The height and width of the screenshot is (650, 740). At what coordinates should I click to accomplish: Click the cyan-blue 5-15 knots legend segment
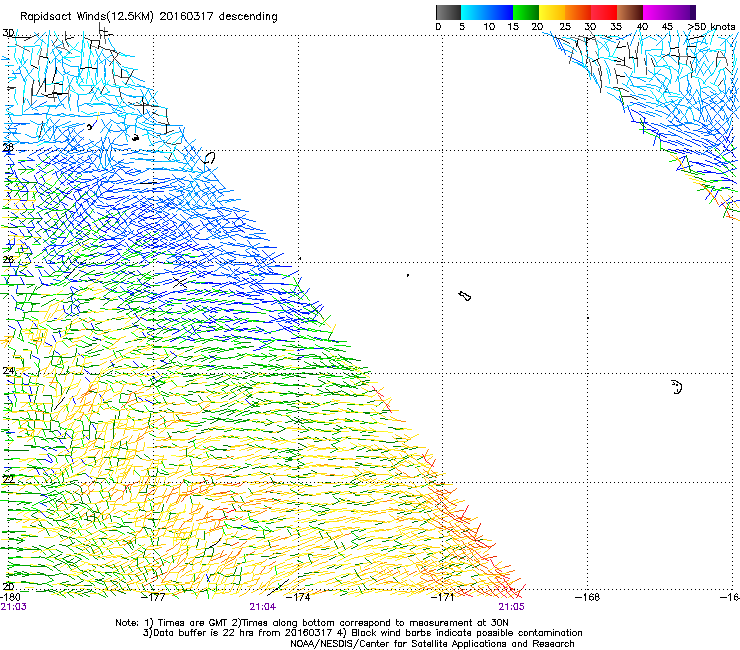[487, 12]
